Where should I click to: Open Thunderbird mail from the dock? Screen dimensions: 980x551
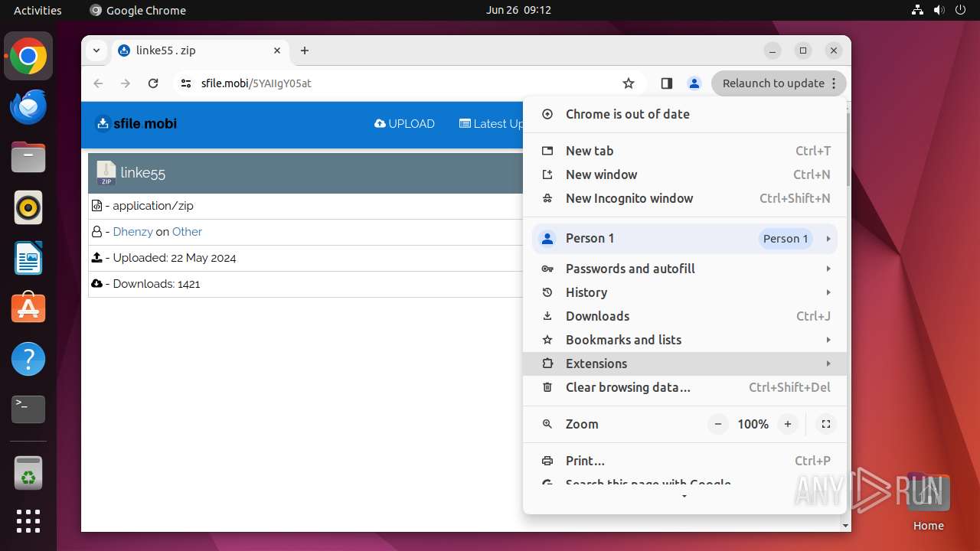(x=28, y=107)
